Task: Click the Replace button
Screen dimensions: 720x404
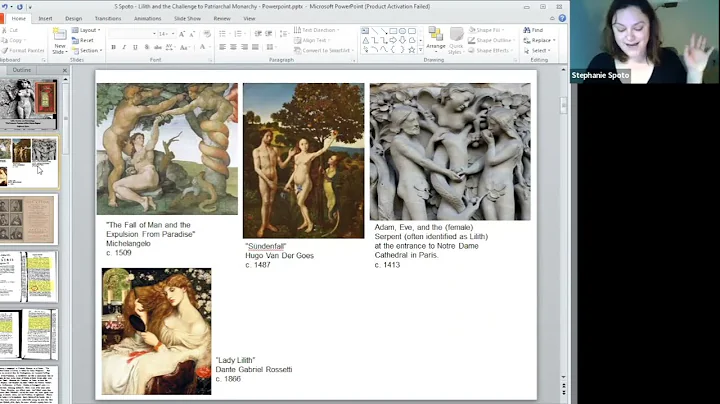Action: [540, 40]
